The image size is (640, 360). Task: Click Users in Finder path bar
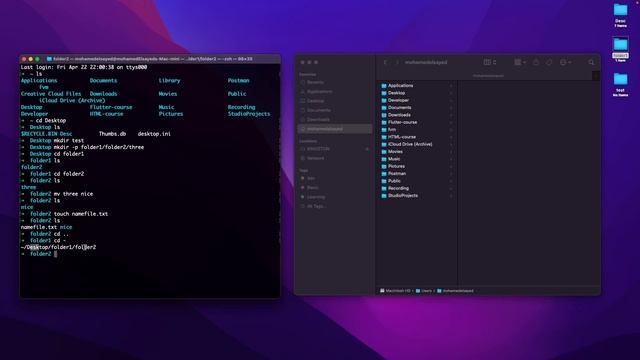pyautogui.click(x=424, y=291)
